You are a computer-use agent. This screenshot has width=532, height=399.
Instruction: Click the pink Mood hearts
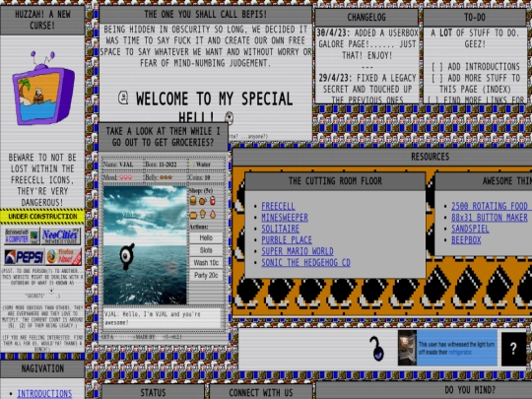coord(125,177)
